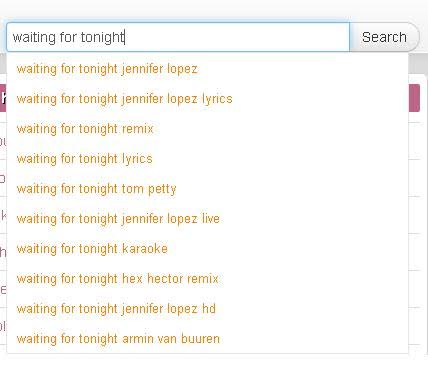Click the Search button

coord(384,37)
